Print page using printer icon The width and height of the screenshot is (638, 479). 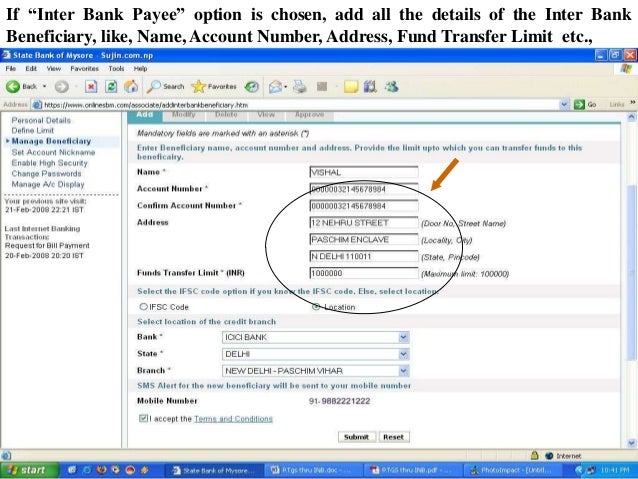coord(300,86)
